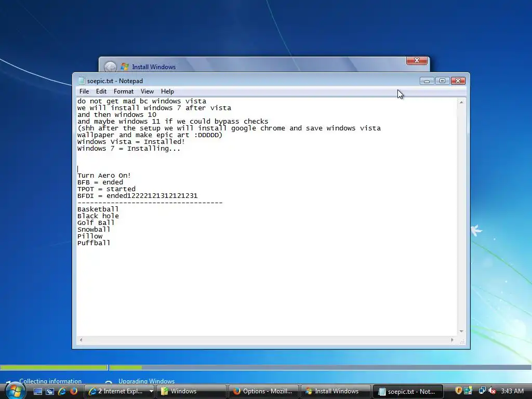
Task: Click the Windows flag icon in Install Windows title
Action: pos(125,66)
